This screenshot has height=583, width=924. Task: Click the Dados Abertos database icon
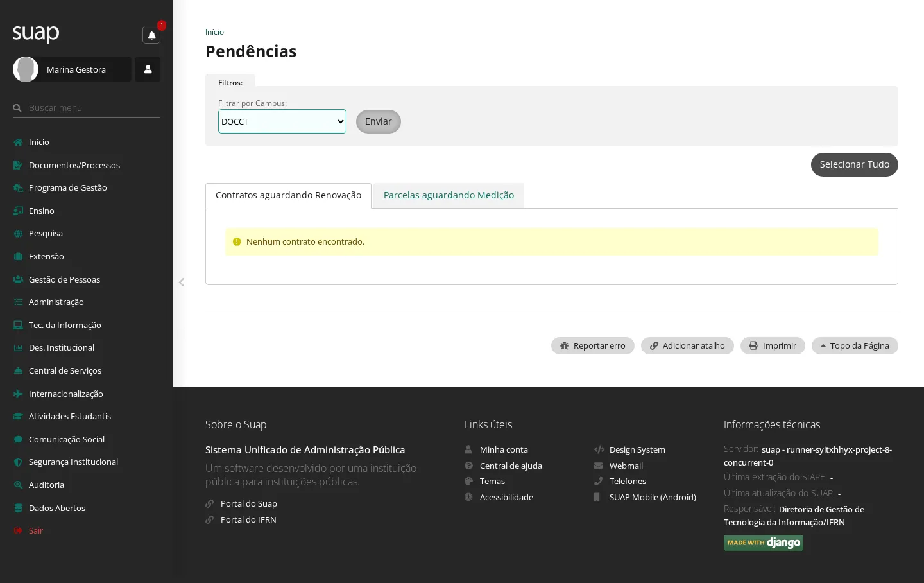18,508
